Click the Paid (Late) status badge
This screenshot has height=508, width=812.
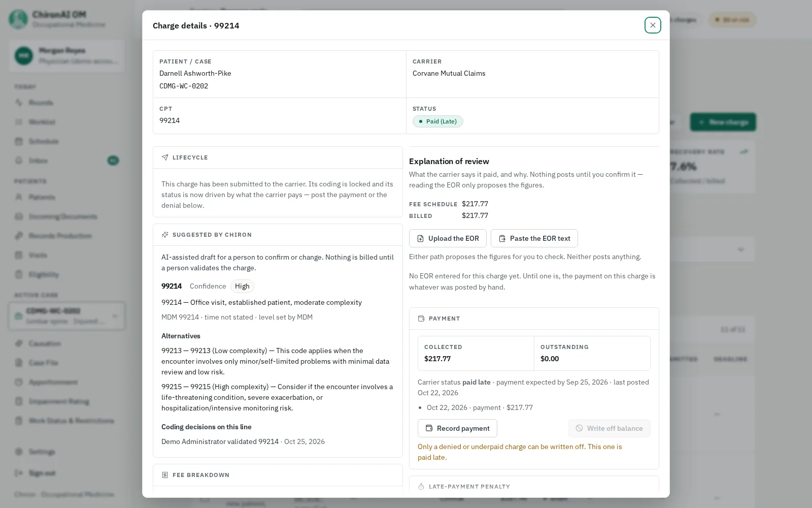click(x=438, y=121)
